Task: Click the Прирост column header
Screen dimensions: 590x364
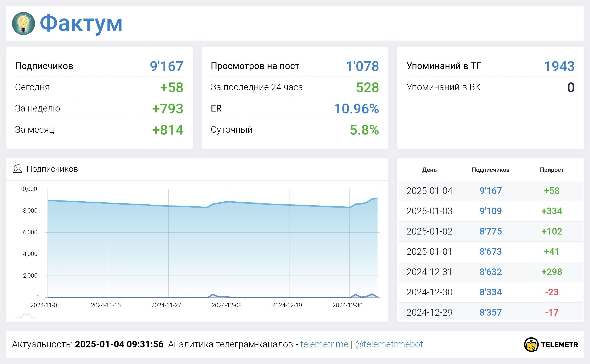Action: point(552,170)
